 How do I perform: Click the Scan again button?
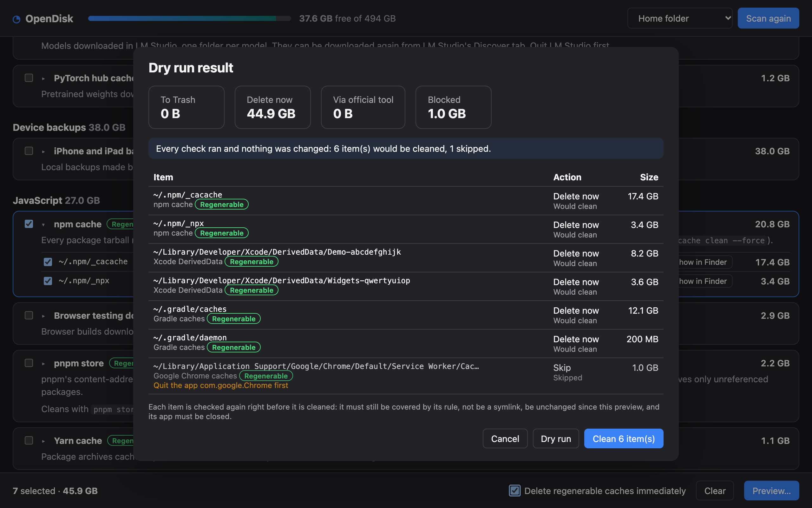[x=768, y=18]
